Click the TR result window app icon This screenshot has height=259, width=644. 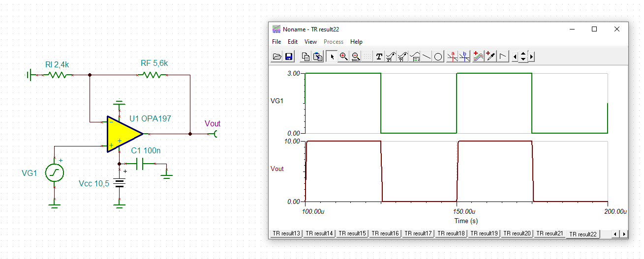[276, 29]
